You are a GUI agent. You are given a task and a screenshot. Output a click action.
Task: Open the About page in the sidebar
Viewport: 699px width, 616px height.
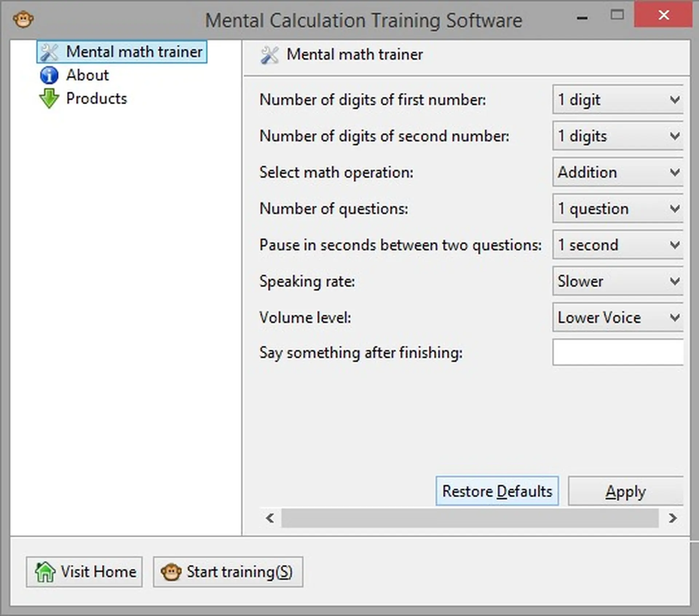point(87,75)
